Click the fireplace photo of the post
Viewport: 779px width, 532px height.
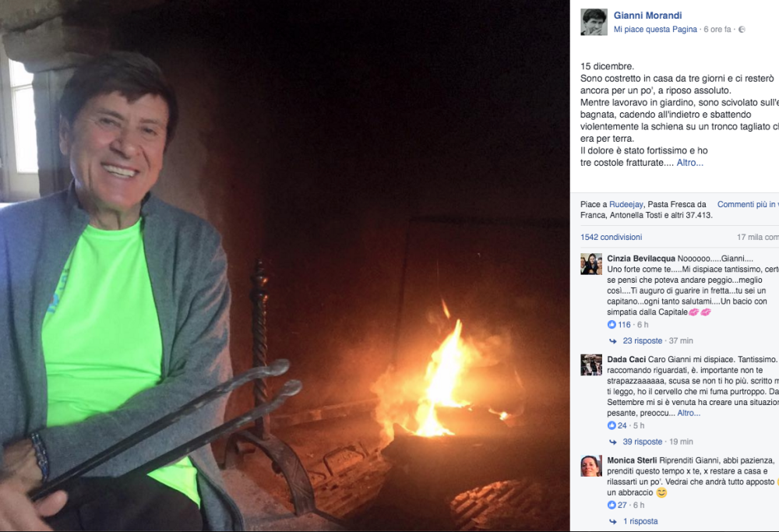(x=284, y=266)
